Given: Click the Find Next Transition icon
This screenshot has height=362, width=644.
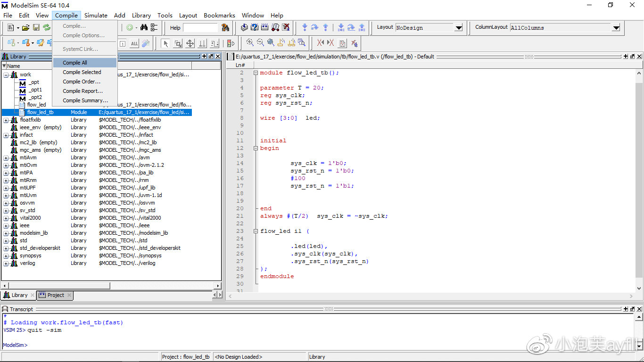Looking at the screenshot, I should click(331, 42).
